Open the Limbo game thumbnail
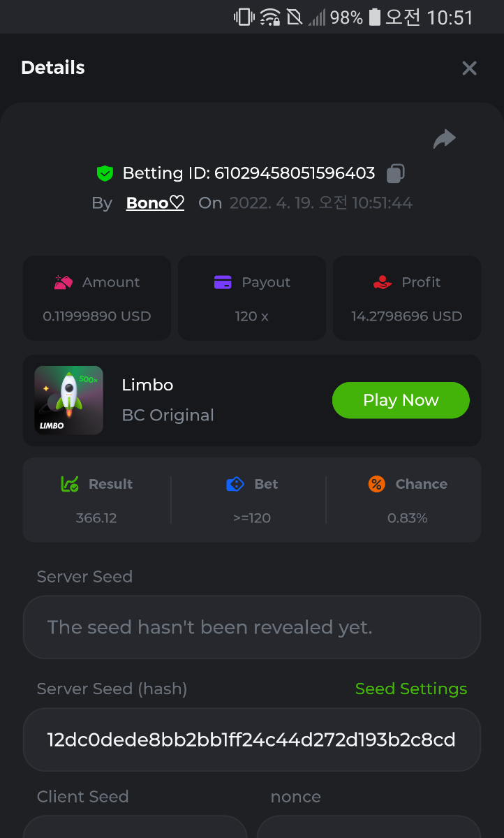The image size is (504, 838). pos(68,400)
